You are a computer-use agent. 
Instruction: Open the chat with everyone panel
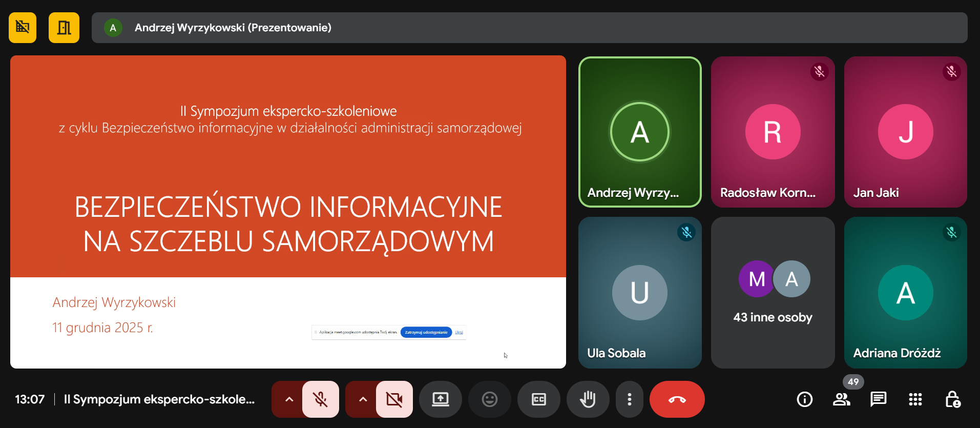[x=878, y=399]
